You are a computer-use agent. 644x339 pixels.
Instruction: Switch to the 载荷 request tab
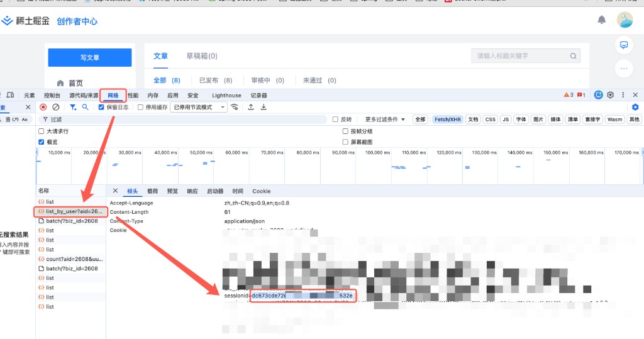coord(152,191)
